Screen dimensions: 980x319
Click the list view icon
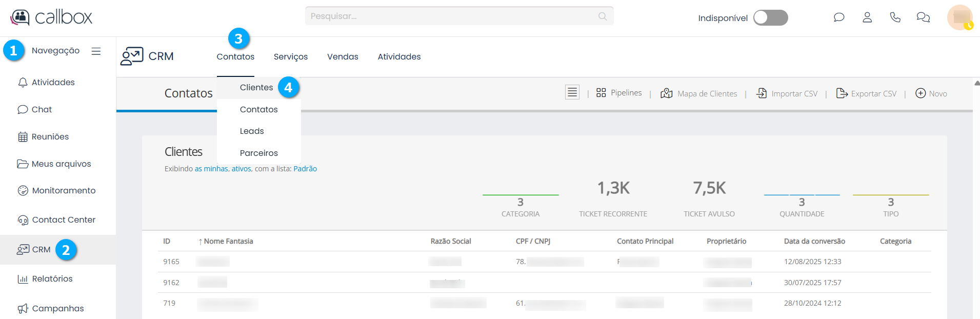572,92
